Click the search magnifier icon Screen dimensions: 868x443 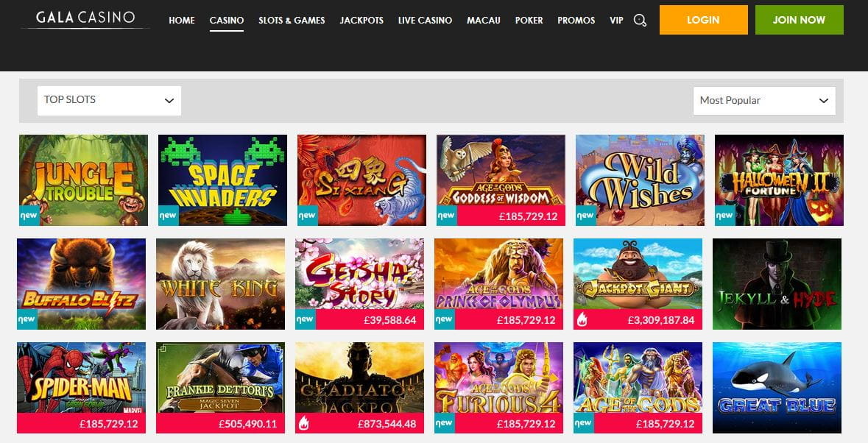640,21
